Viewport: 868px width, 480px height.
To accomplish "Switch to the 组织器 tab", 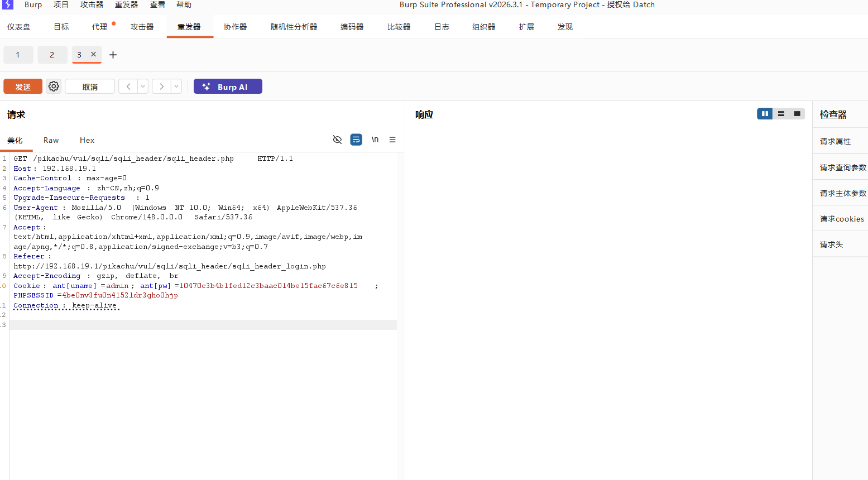I will (483, 27).
